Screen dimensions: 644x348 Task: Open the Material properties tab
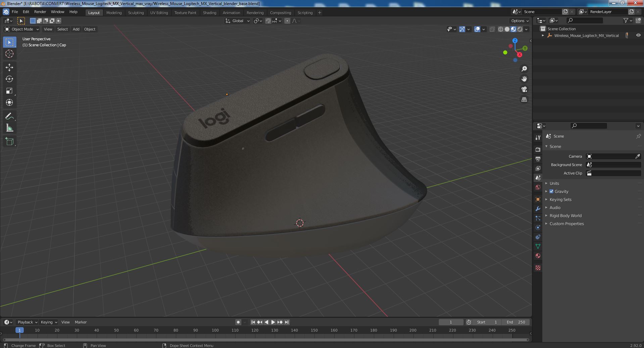(x=538, y=256)
